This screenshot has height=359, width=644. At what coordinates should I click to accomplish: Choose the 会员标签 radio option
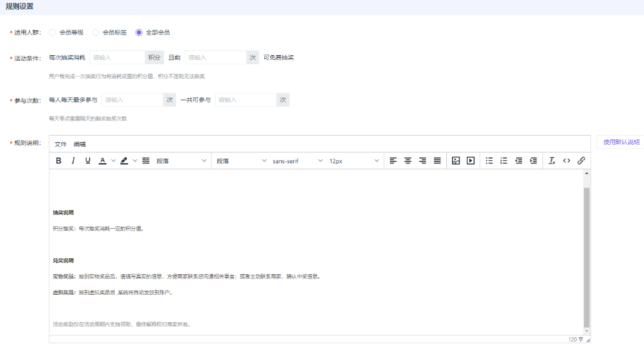point(96,32)
